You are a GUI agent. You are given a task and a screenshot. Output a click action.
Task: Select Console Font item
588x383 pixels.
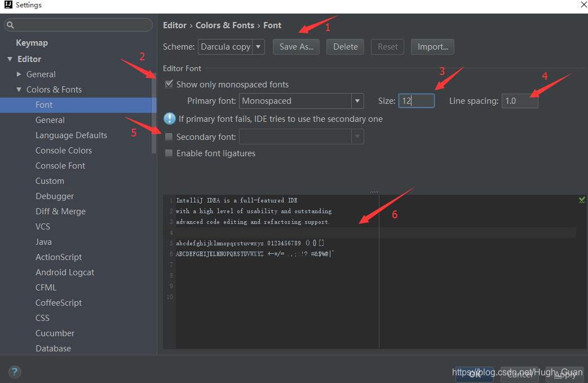click(x=60, y=166)
